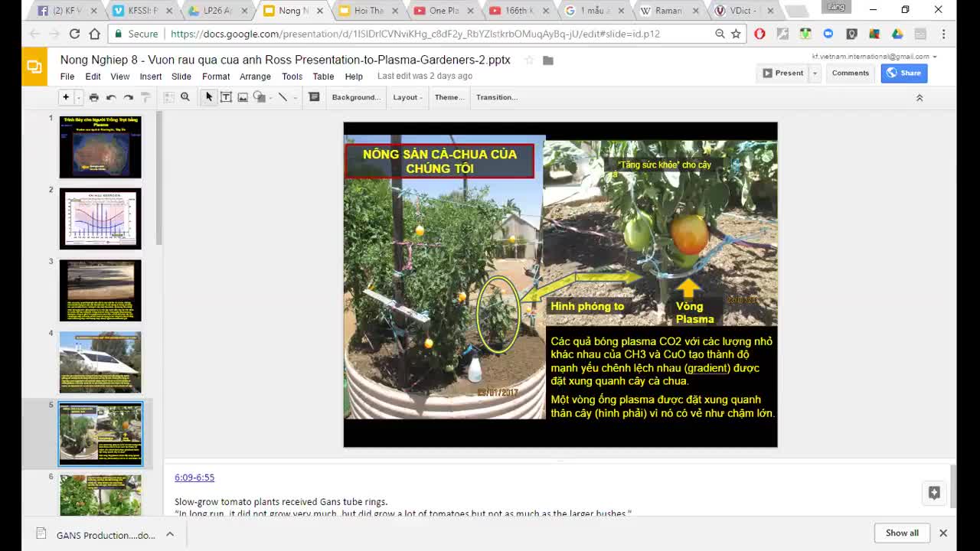Screen dimensions: 980x551
Task: Open the Layout dropdown
Action: click(408, 97)
